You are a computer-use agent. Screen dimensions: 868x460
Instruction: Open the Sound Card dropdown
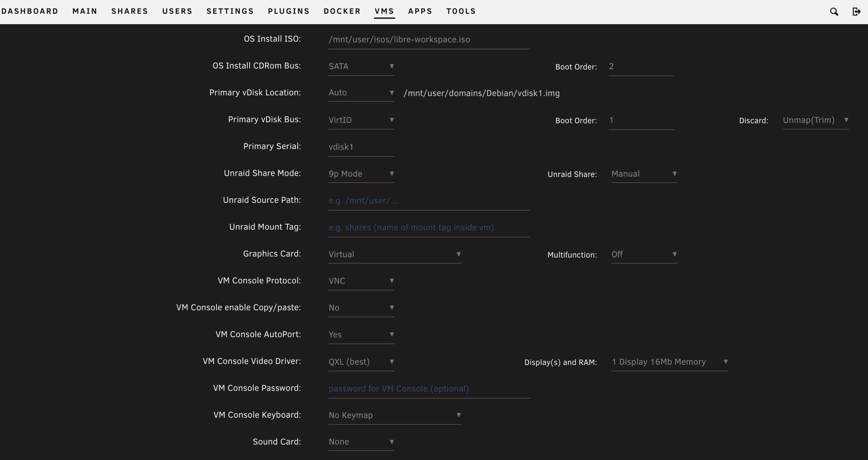(x=361, y=442)
